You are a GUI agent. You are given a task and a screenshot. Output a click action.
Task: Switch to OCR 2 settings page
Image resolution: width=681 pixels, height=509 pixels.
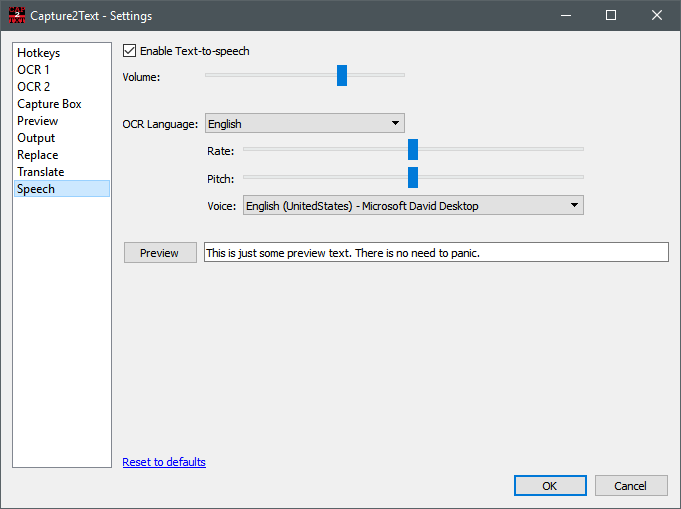[x=33, y=87]
